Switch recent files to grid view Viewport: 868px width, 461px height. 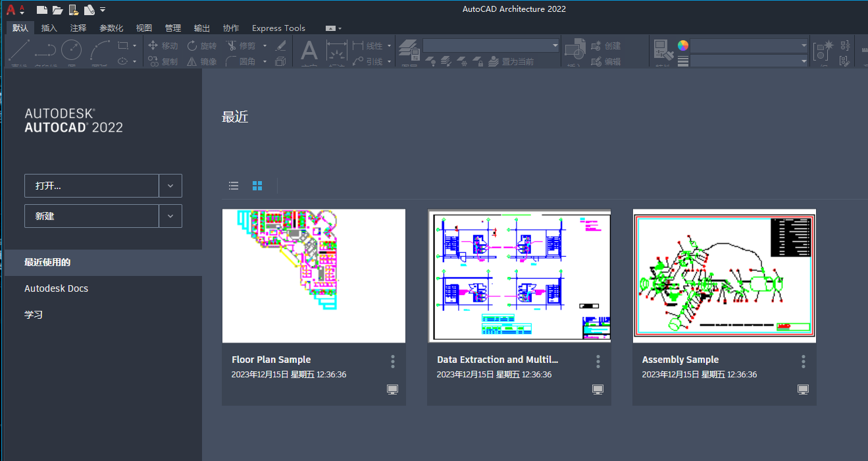(x=257, y=186)
